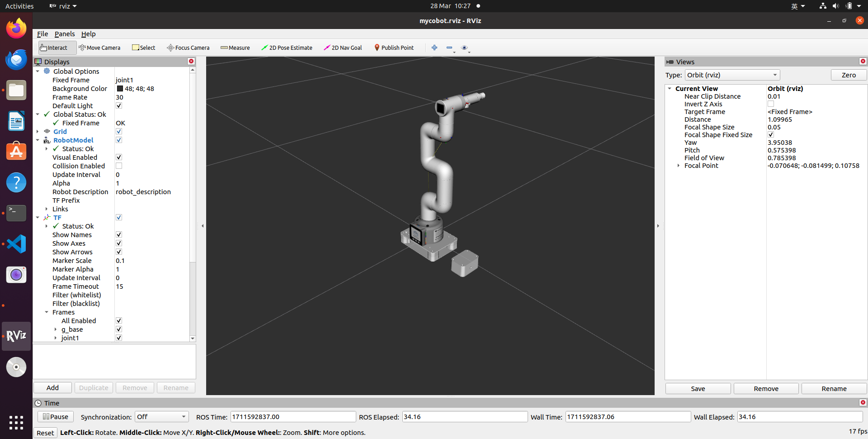The width and height of the screenshot is (868, 439).
Task: Collapse the RobotModel display tree
Action: tap(38, 140)
